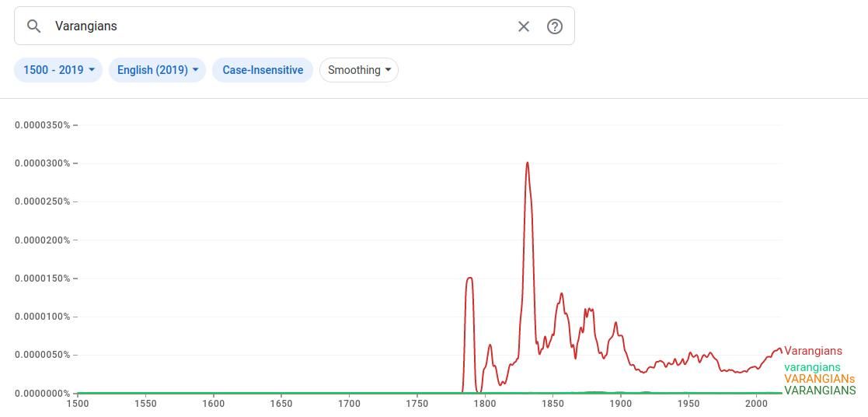Click the 0.0000300% y-axis label

(x=43, y=163)
